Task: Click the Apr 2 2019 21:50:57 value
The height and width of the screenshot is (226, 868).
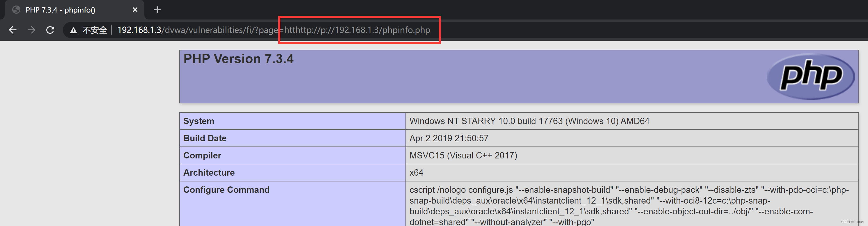Action: coord(449,138)
